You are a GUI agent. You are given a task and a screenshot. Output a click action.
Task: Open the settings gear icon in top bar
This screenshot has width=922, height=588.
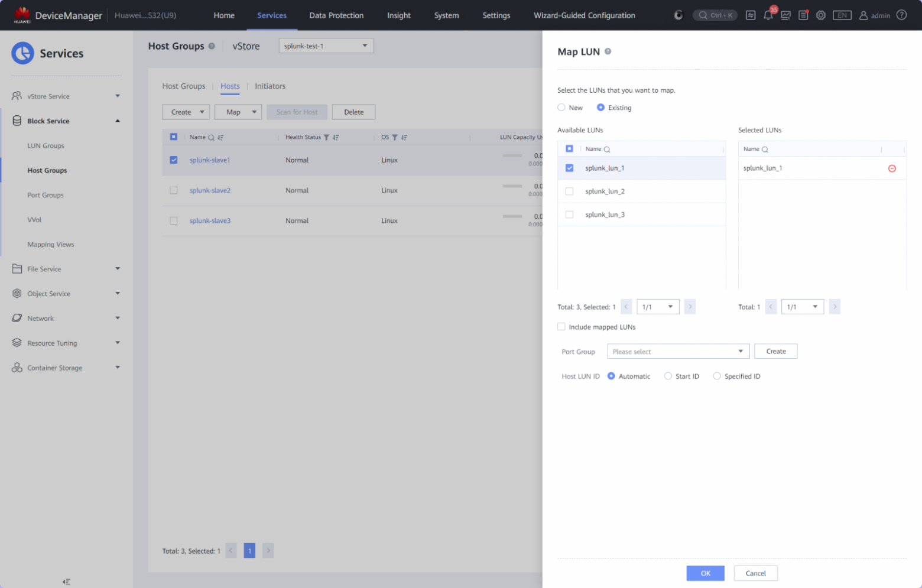pyautogui.click(x=821, y=15)
